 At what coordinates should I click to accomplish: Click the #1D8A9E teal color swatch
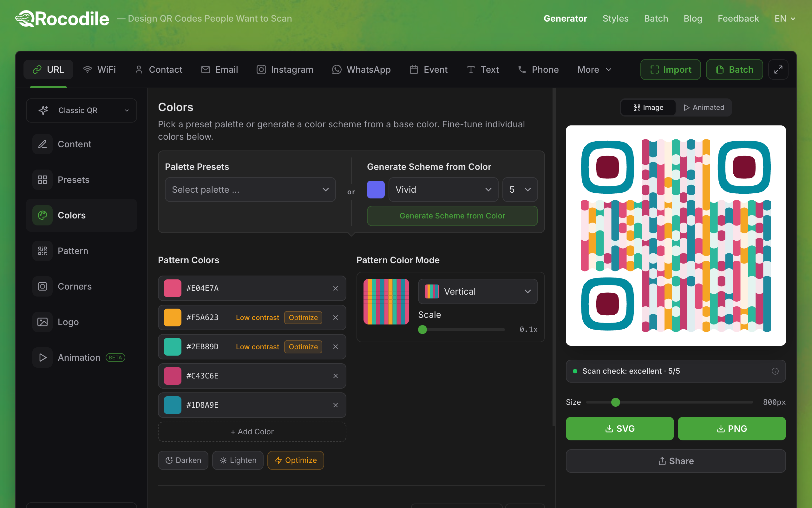coord(173,405)
